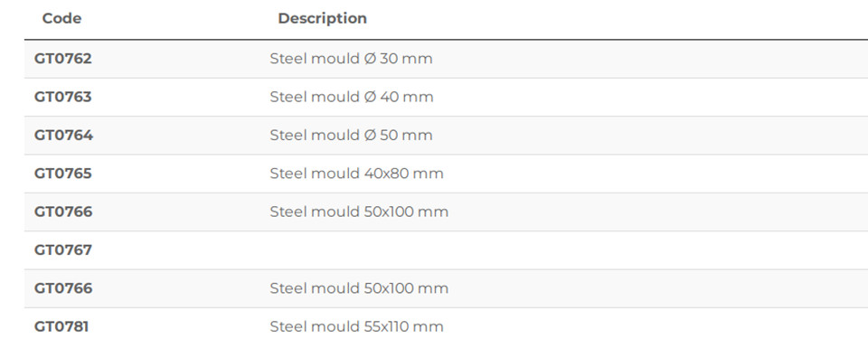Click the 50x100 mm description above 55x110 row
The width and height of the screenshot is (868, 339).
click(359, 288)
